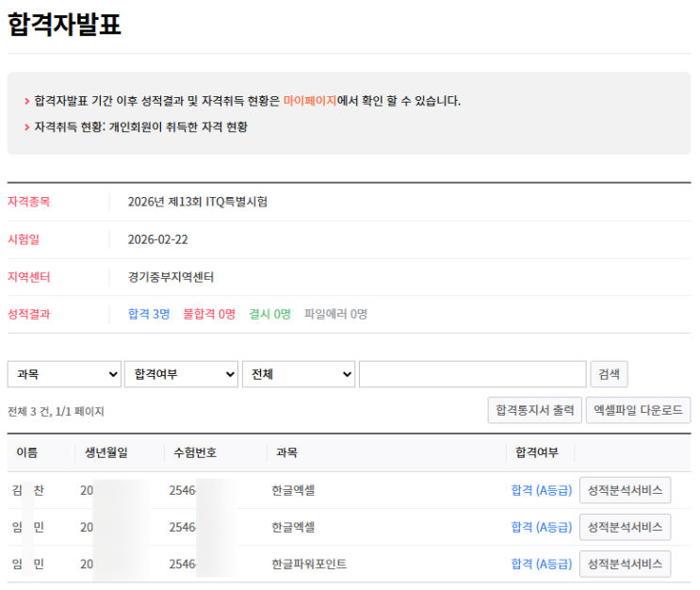This screenshot has width=700, height=590.
Task: Select the gray 파일에러 0명 result count
Action: coord(335,314)
